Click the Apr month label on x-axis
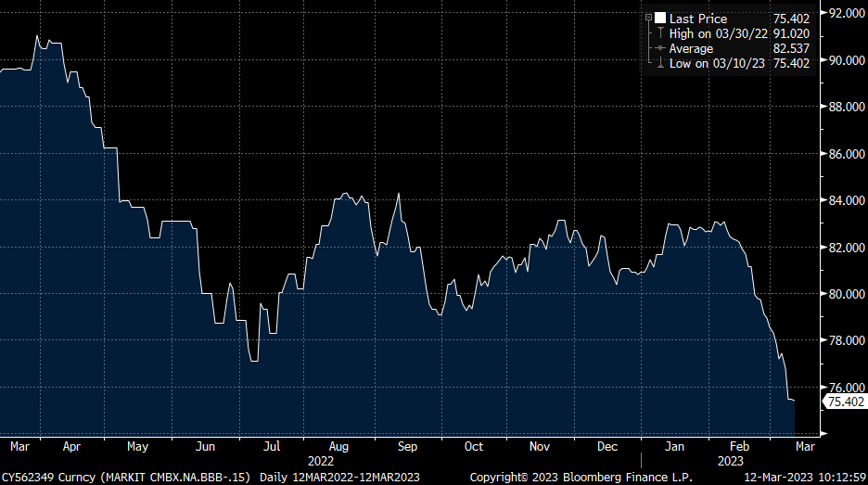868x485 pixels. [x=71, y=446]
